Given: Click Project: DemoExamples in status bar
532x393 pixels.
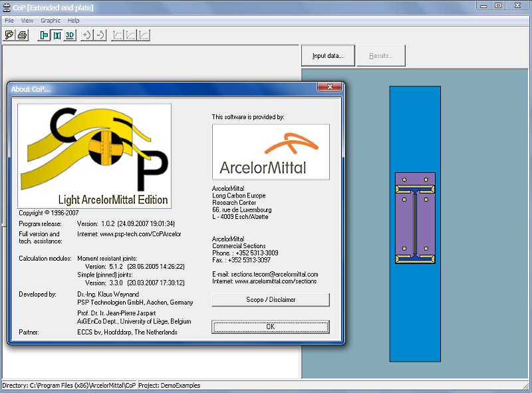Looking at the screenshot, I should (170, 385).
